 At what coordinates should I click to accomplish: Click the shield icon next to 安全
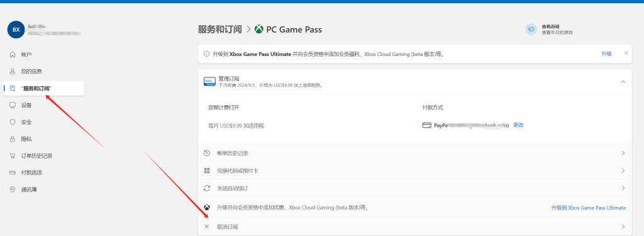(13, 122)
